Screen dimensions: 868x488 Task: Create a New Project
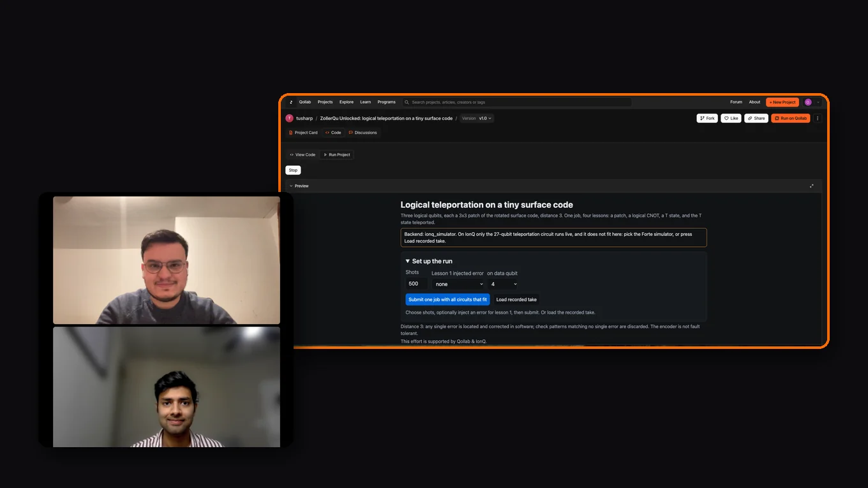point(782,102)
